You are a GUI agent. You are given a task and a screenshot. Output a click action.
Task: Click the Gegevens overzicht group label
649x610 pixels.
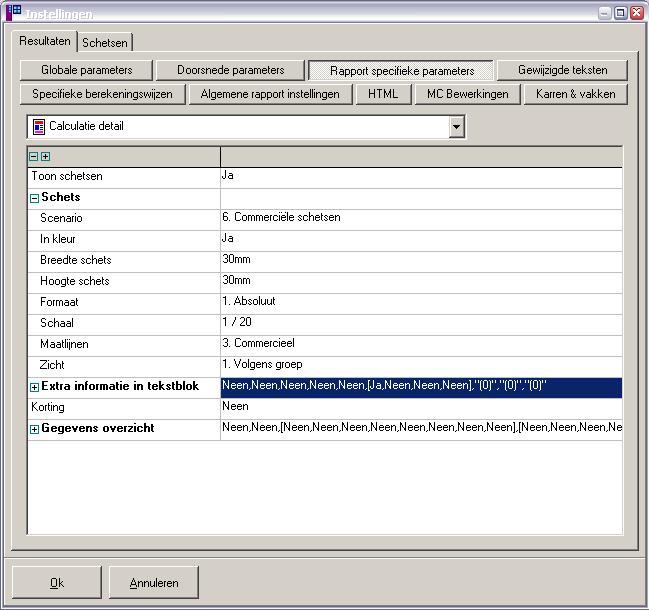(98, 428)
